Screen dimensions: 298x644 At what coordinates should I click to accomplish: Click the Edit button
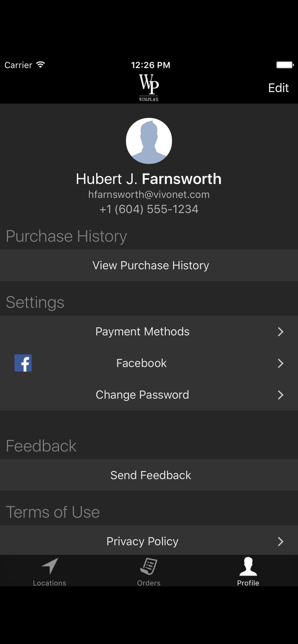point(278,88)
